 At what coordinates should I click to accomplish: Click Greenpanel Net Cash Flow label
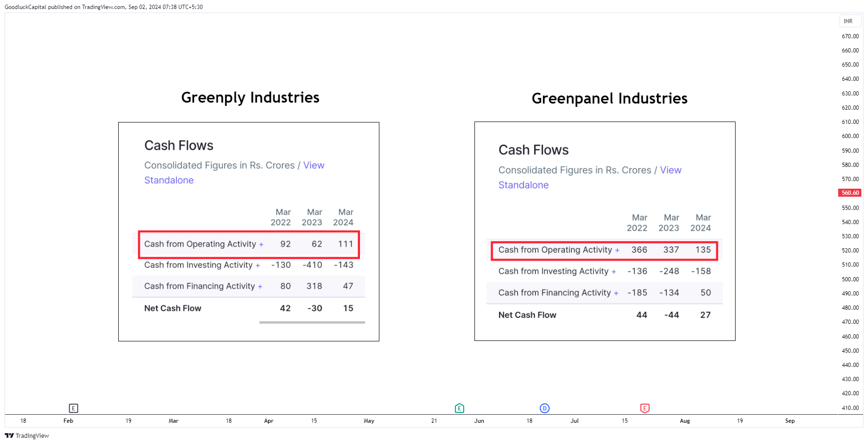527,315
